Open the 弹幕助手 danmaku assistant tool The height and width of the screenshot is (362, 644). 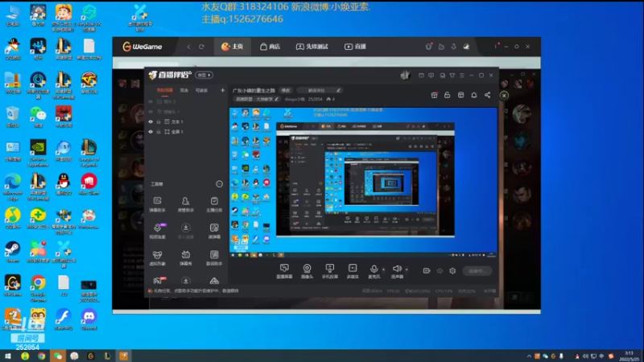pyautogui.click(x=157, y=204)
